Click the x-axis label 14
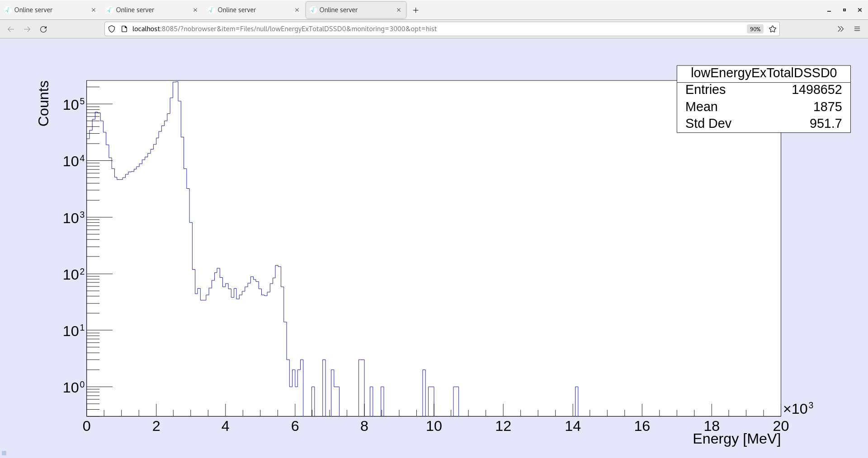This screenshot has width=868, height=458. click(x=572, y=426)
